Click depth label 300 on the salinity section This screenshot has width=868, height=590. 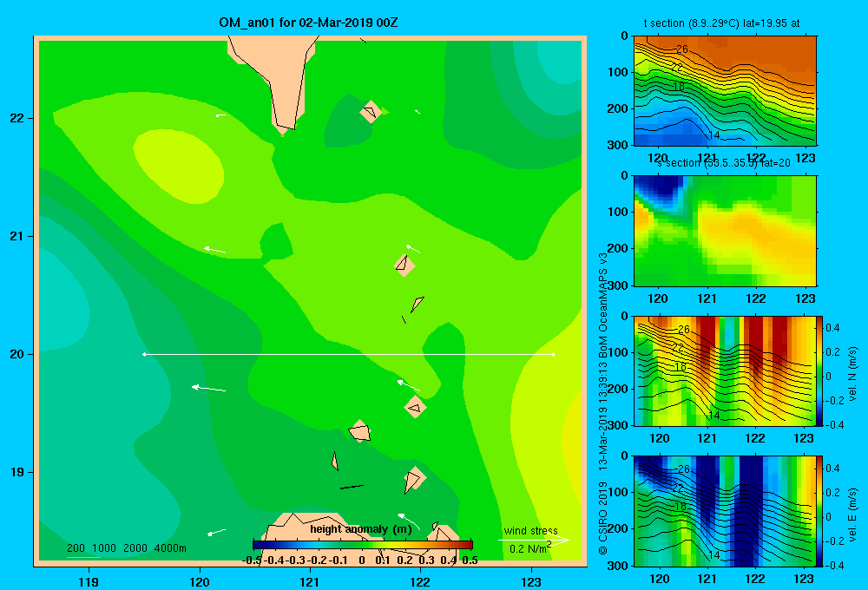click(x=619, y=285)
